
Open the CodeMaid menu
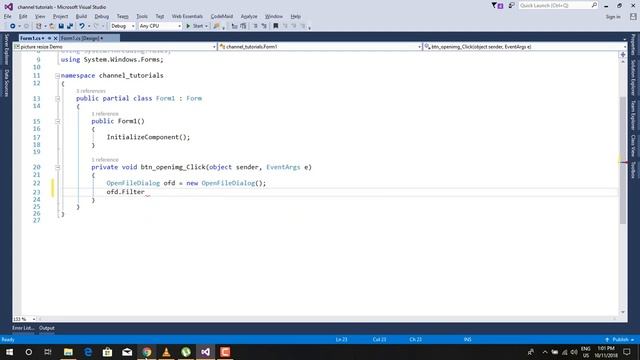(x=222, y=16)
